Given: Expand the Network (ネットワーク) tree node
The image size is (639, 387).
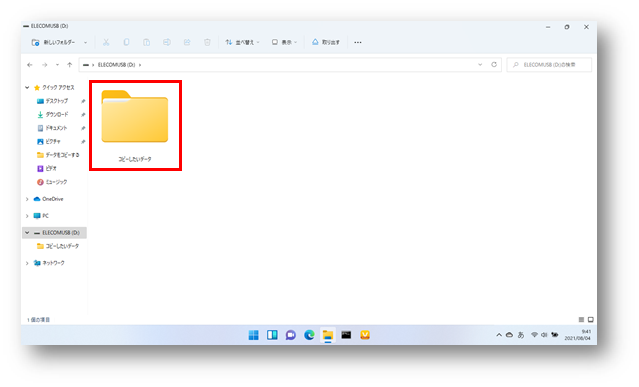Looking at the screenshot, I should point(27,263).
